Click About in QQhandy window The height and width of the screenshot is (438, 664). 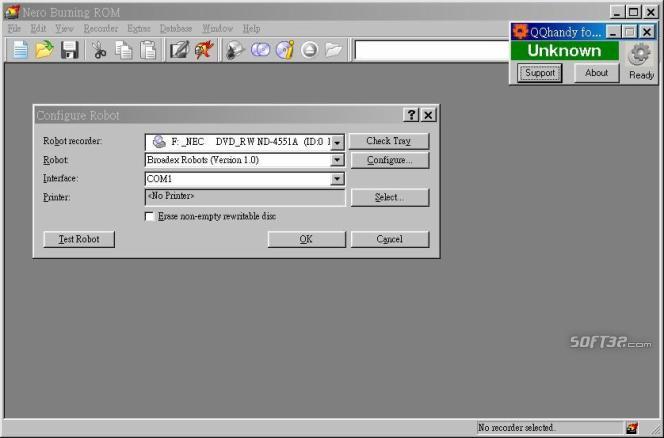[x=596, y=73]
